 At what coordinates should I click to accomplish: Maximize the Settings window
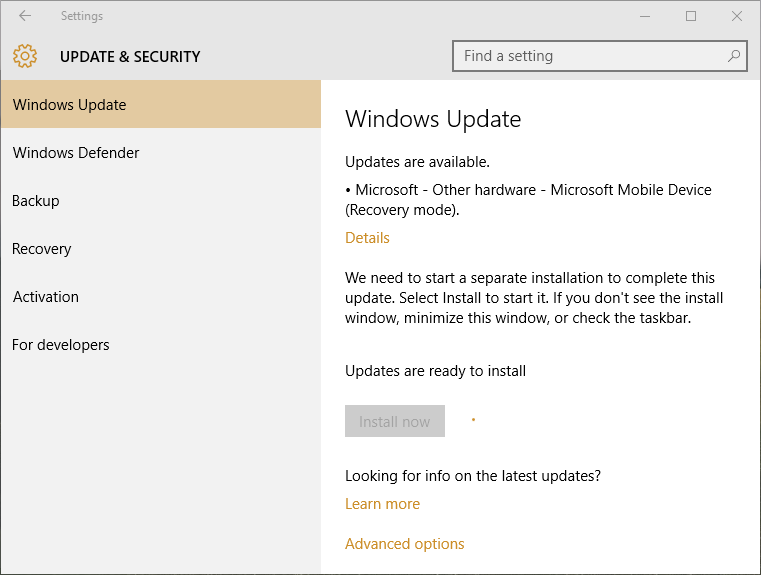point(691,16)
